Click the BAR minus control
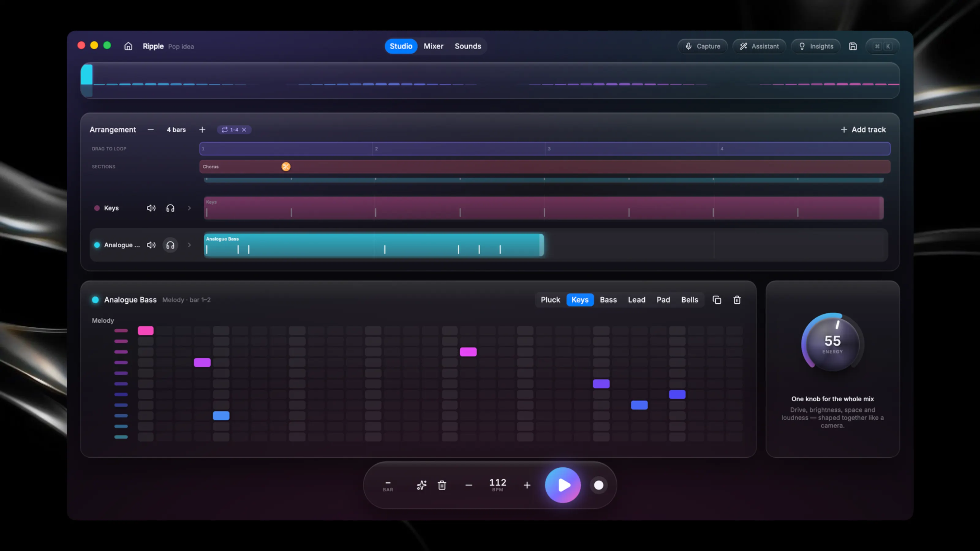The height and width of the screenshot is (551, 980). pyautogui.click(x=388, y=485)
